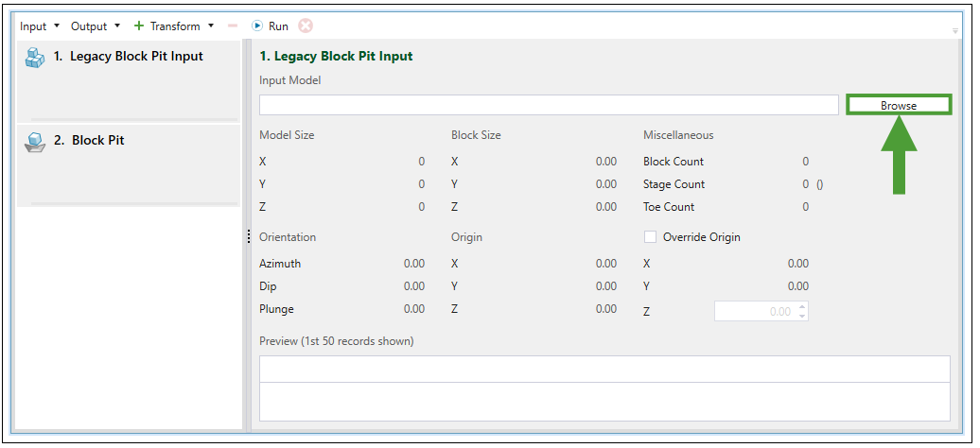Increase the Override Origin Z stepper
This screenshot has width=980, height=448.
point(802,306)
